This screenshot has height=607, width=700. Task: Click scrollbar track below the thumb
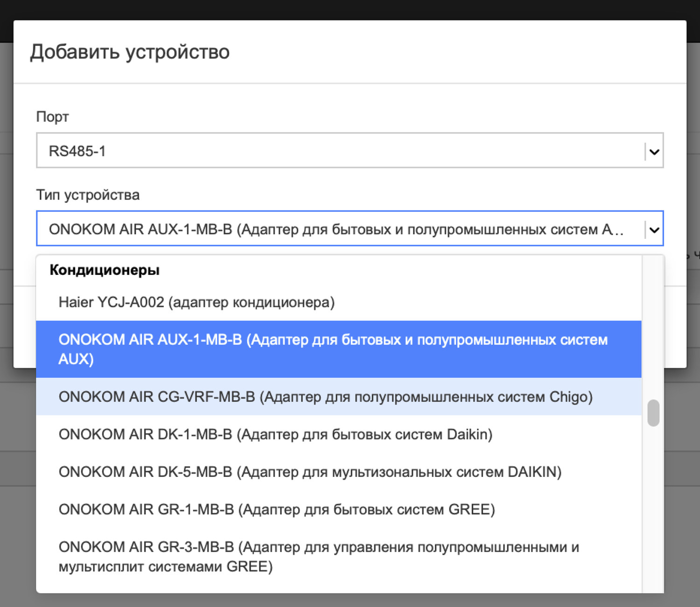(653, 504)
